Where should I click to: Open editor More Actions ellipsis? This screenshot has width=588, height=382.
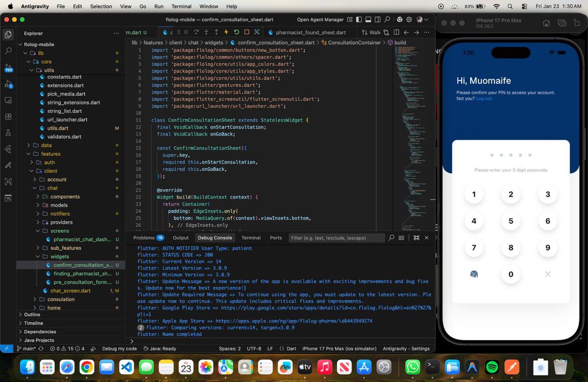[x=426, y=32]
